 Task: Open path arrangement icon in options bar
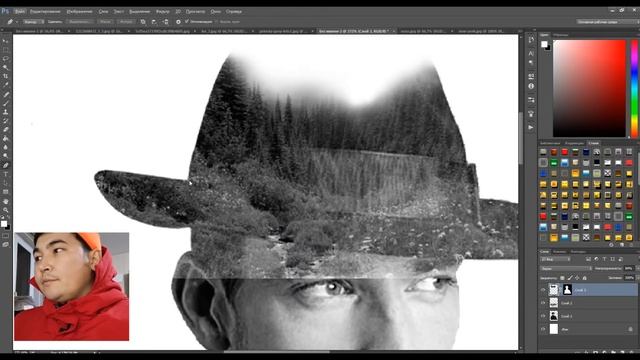(165, 22)
